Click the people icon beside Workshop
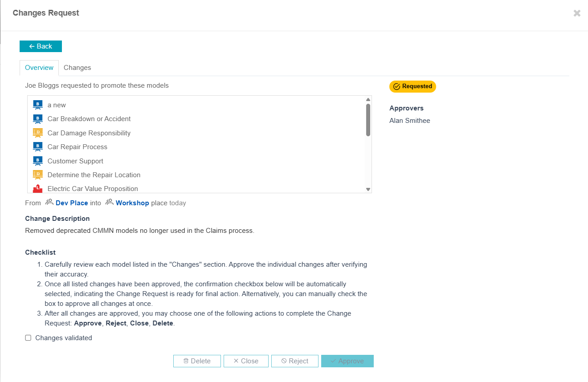This screenshot has height=382, width=588. (109, 203)
